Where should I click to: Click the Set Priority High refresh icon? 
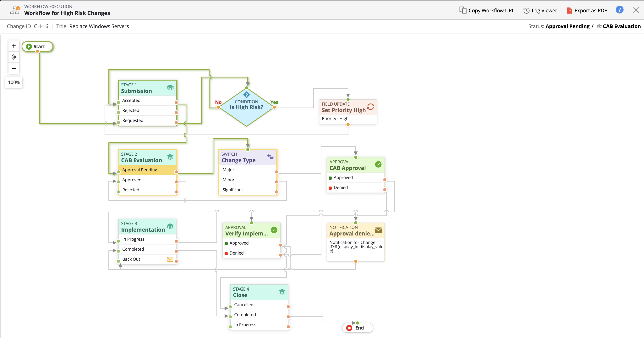tap(370, 107)
